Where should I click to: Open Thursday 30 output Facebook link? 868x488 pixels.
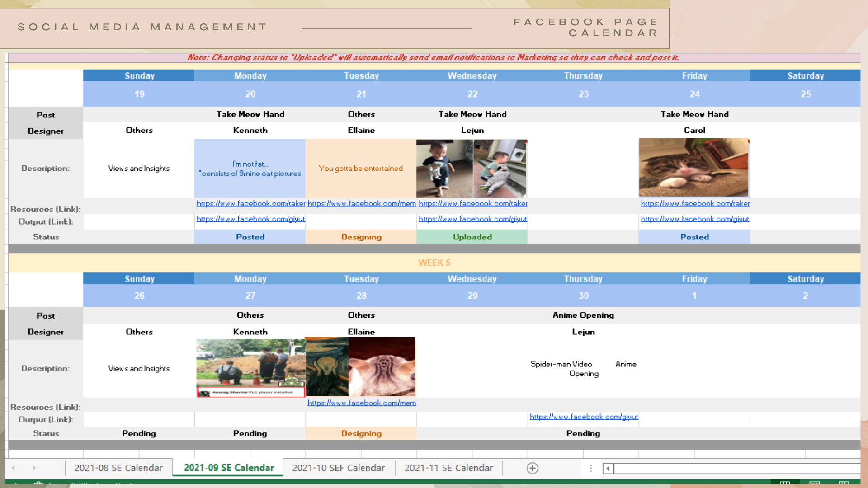[x=584, y=417]
